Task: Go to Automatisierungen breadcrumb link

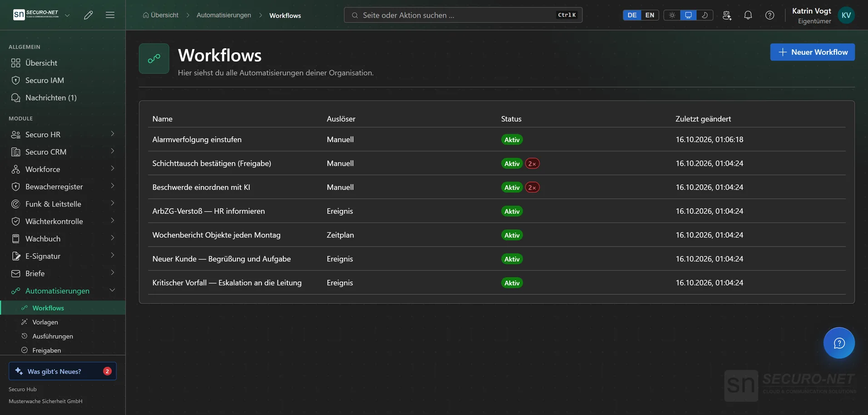Action: (224, 15)
